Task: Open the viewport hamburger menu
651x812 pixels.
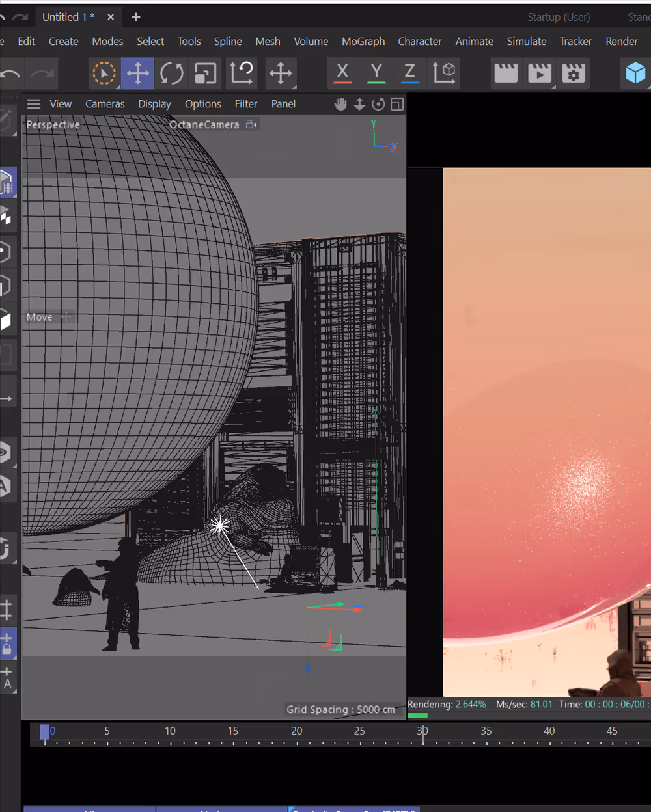Action: point(34,104)
